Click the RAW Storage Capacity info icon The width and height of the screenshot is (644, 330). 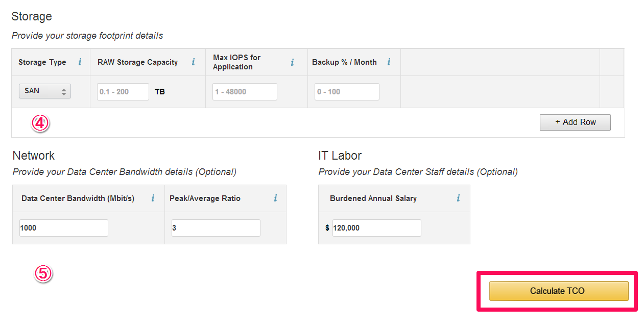(193, 62)
